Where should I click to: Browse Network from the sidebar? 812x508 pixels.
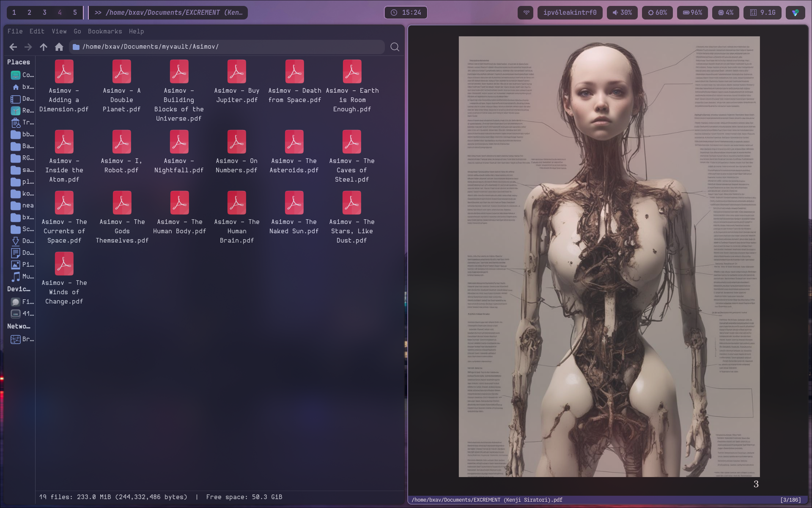(x=22, y=339)
